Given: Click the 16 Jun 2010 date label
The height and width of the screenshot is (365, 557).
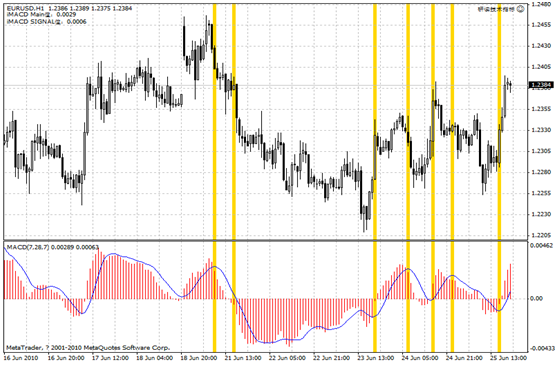Looking at the screenshot, I should point(21,358).
